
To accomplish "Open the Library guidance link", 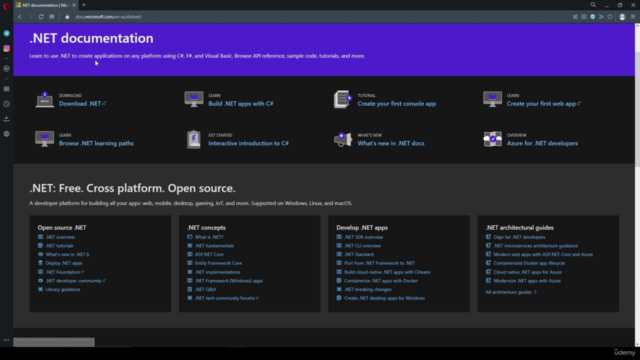I will pos(62,289).
